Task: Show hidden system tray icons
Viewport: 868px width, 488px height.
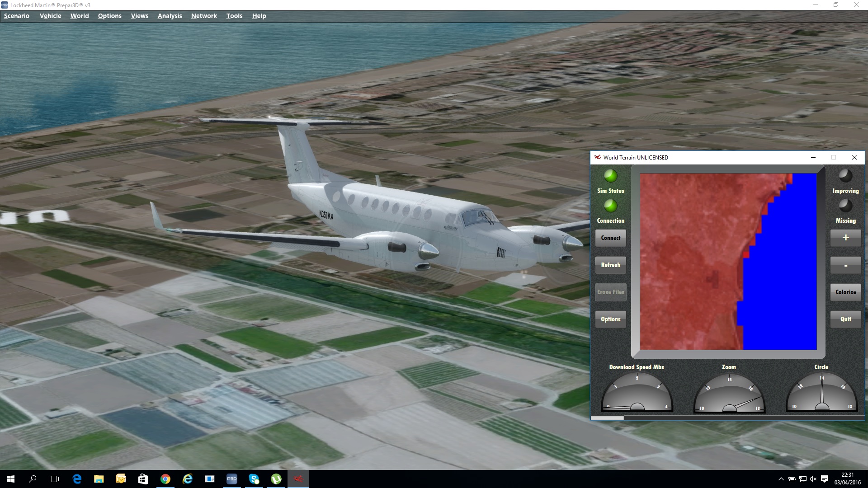Action: point(781,479)
